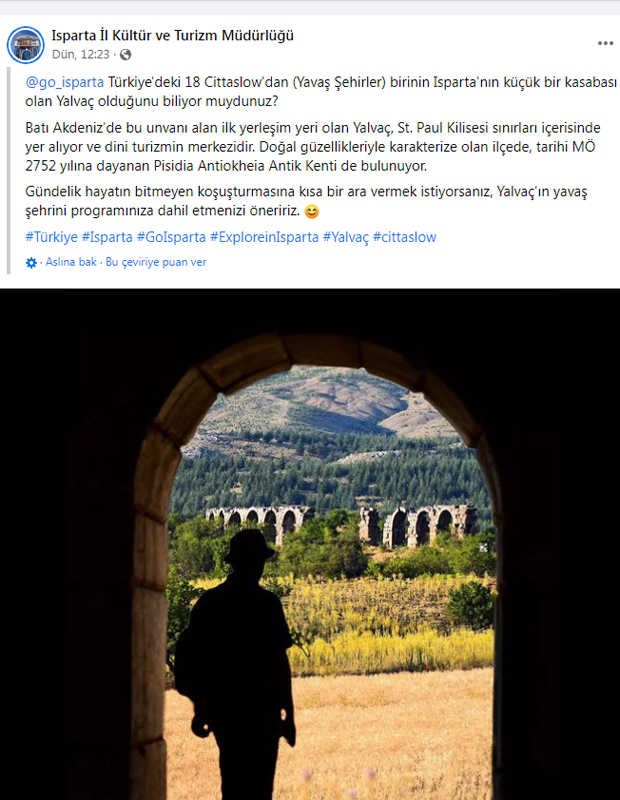Click the #GoIsparta hashtag
The image size is (620, 800).
tap(171, 237)
